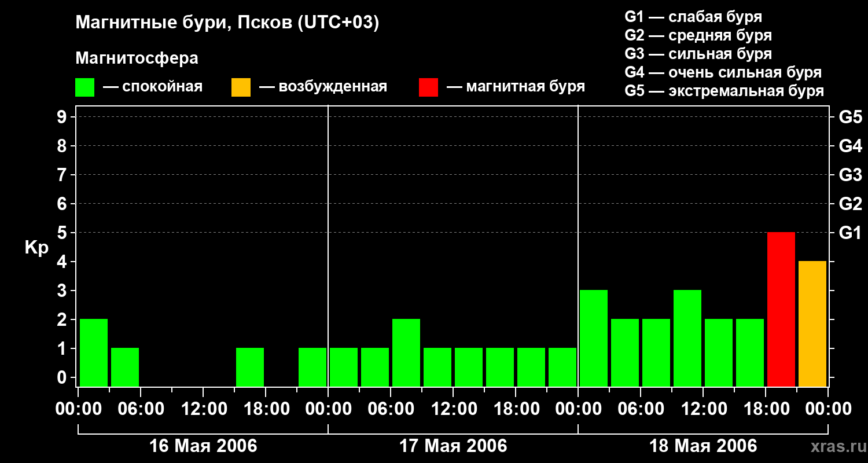Click the red Kp 5 storm bar

point(781,309)
